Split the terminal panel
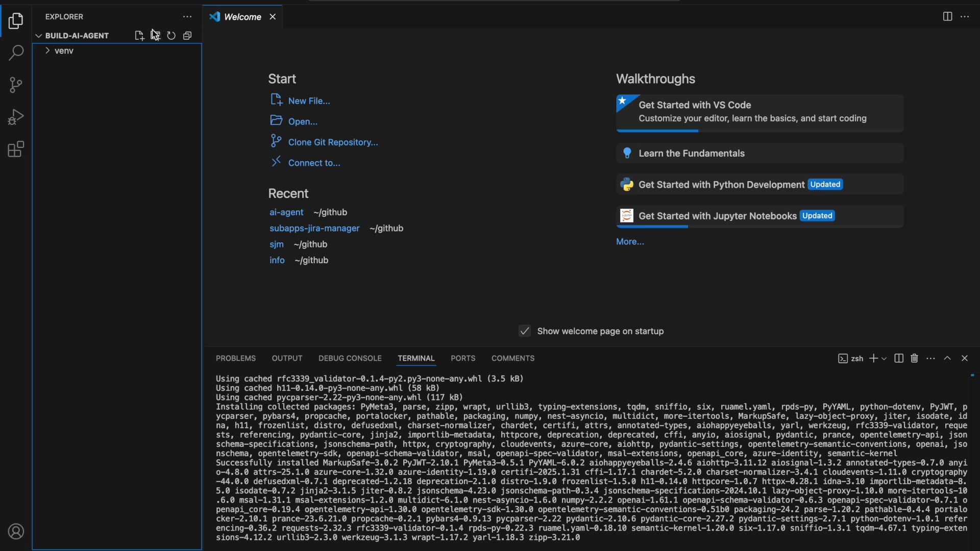Image resolution: width=980 pixels, height=551 pixels. (899, 359)
